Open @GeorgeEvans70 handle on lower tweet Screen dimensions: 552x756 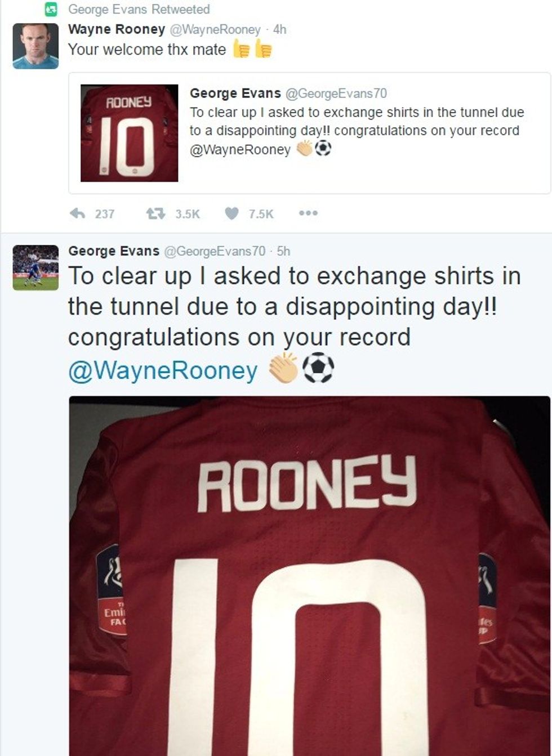pyautogui.click(x=214, y=251)
